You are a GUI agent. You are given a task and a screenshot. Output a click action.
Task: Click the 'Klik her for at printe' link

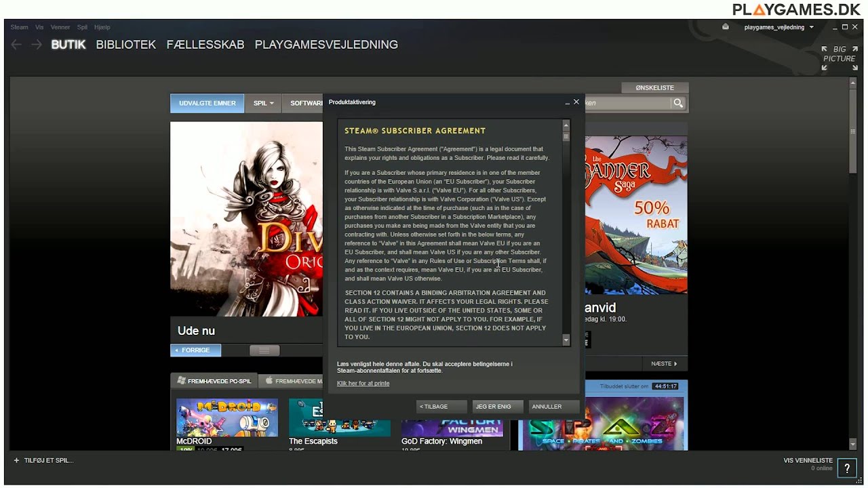(363, 384)
